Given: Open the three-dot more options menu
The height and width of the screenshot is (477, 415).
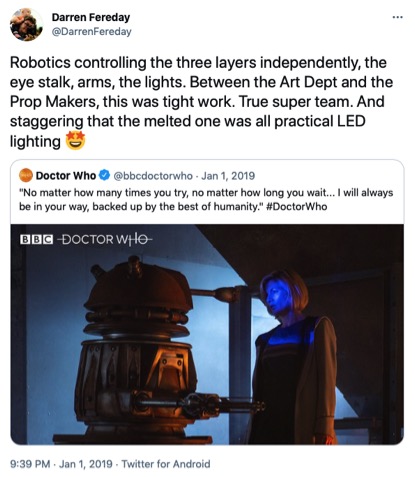Looking at the screenshot, I should tap(397, 17).
